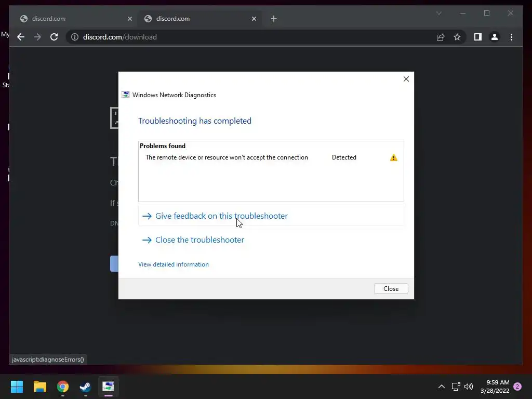Open the clock showing 9:59 AM
Screen dimensions: 532x399
(x=495, y=387)
